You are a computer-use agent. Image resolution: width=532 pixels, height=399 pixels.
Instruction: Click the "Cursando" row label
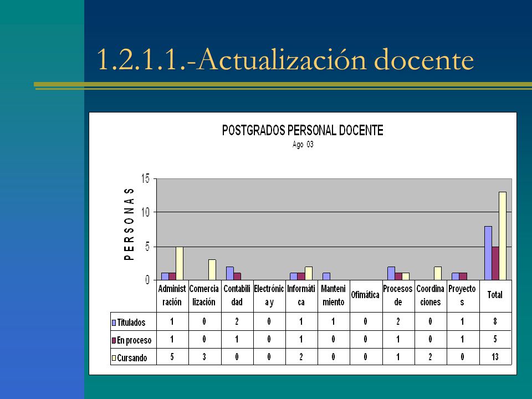tap(132, 358)
